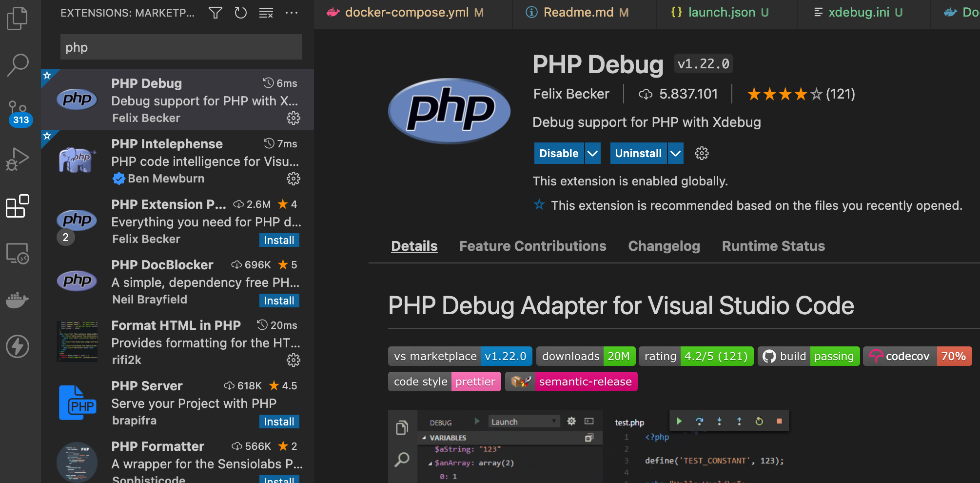Click the Felix Becker publisher link in details
980x483 pixels.
(x=571, y=94)
